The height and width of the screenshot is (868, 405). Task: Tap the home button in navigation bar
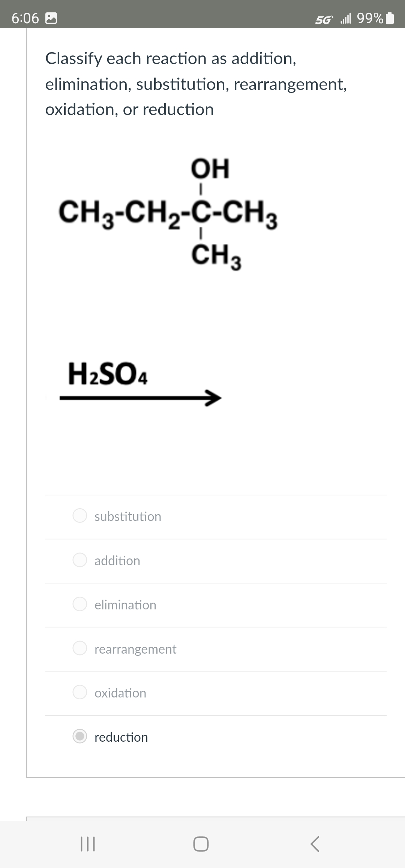(201, 844)
